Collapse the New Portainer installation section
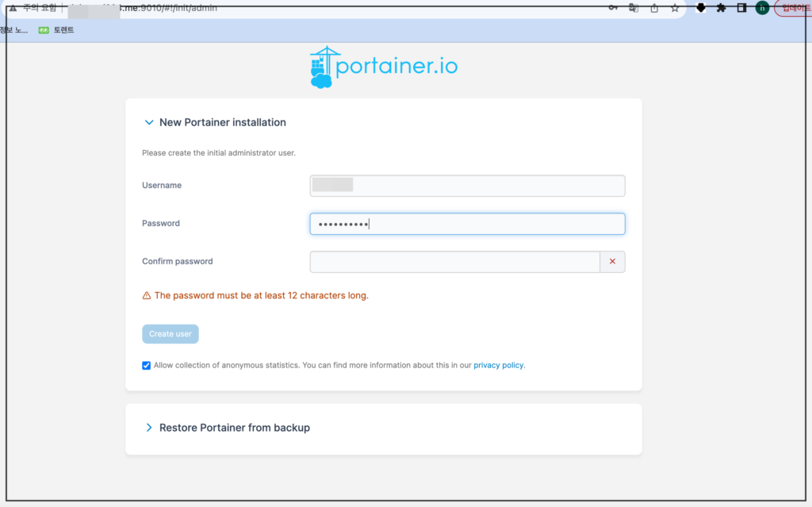The height and width of the screenshot is (507, 812). (x=149, y=122)
